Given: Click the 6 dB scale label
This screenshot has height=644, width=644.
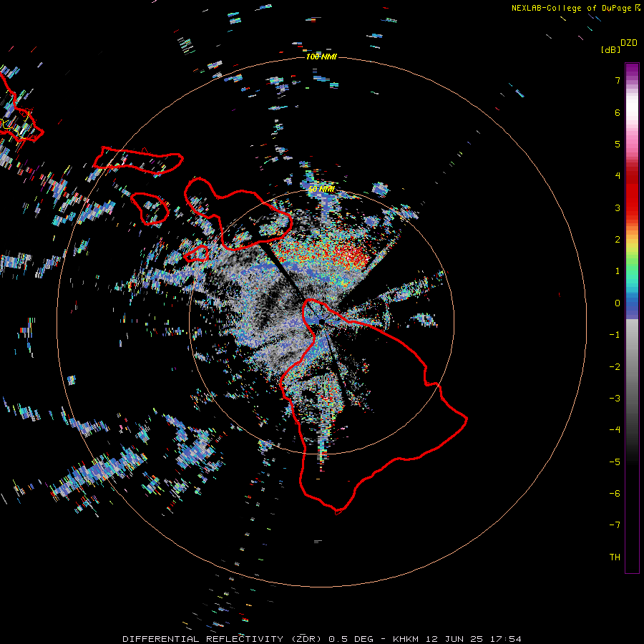Looking at the screenshot, I should point(618,112).
